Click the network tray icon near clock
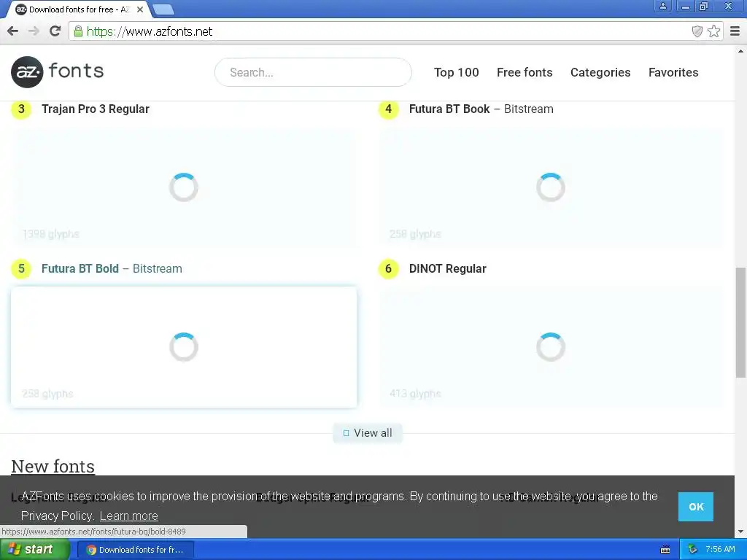This screenshot has width=747, height=560. tap(692, 550)
